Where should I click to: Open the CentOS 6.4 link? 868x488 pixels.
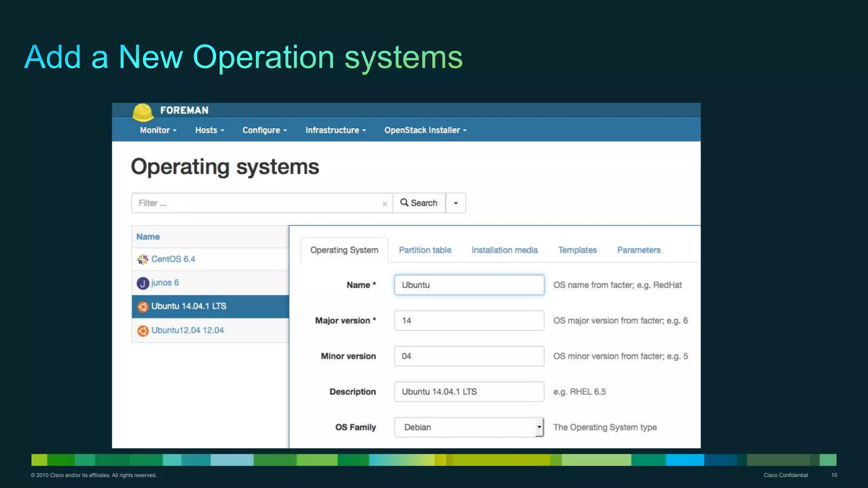173,259
